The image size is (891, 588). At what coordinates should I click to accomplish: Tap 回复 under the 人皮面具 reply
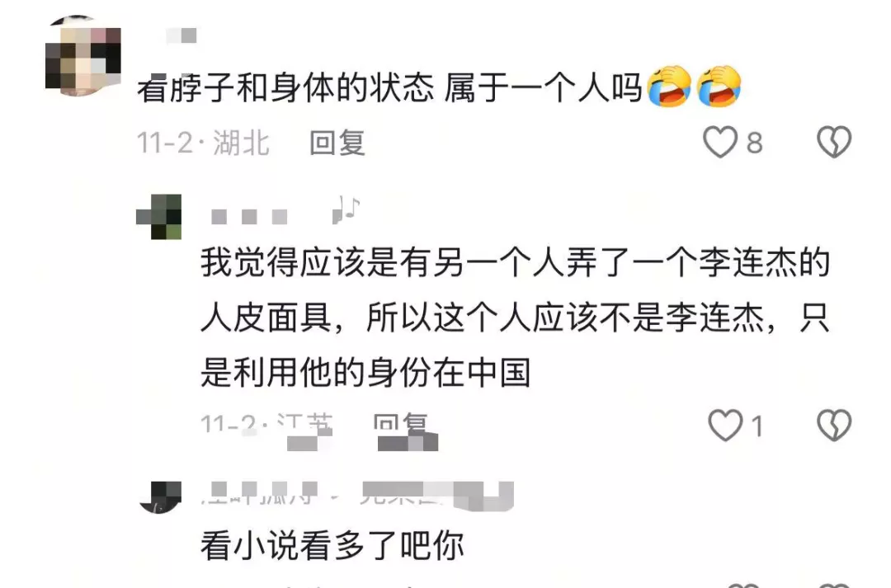401,426
